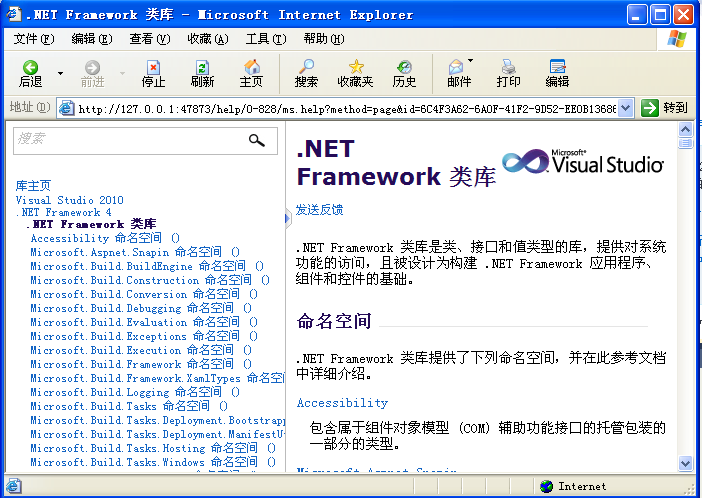This screenshot has height=498, width=702.
Task: Expand the Mail button dropdown arrow
Action: 471,60
